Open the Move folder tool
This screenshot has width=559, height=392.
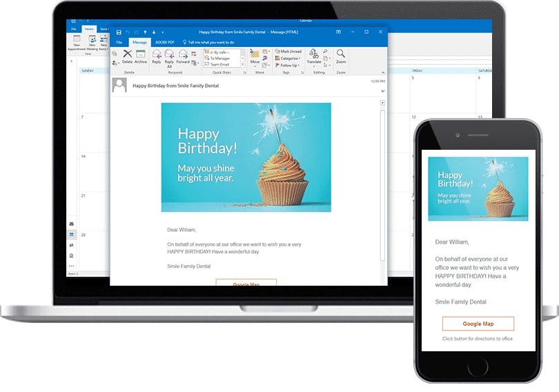[255, 57]
